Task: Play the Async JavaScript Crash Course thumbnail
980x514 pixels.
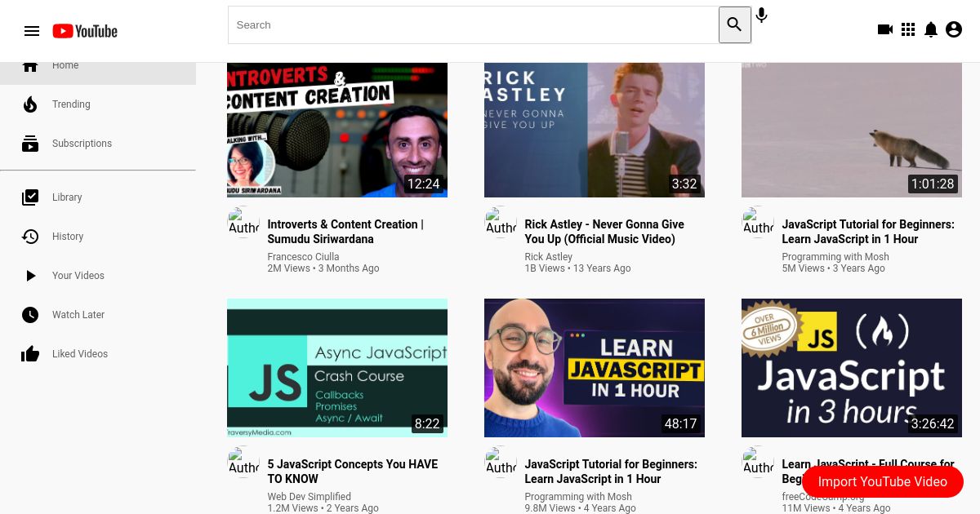Action: click(x=336, y=368)
